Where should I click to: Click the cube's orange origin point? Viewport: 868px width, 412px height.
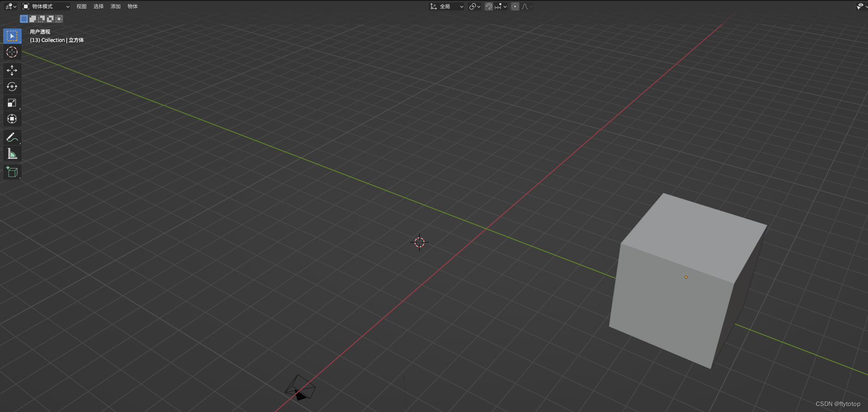[x=686, y=277]
